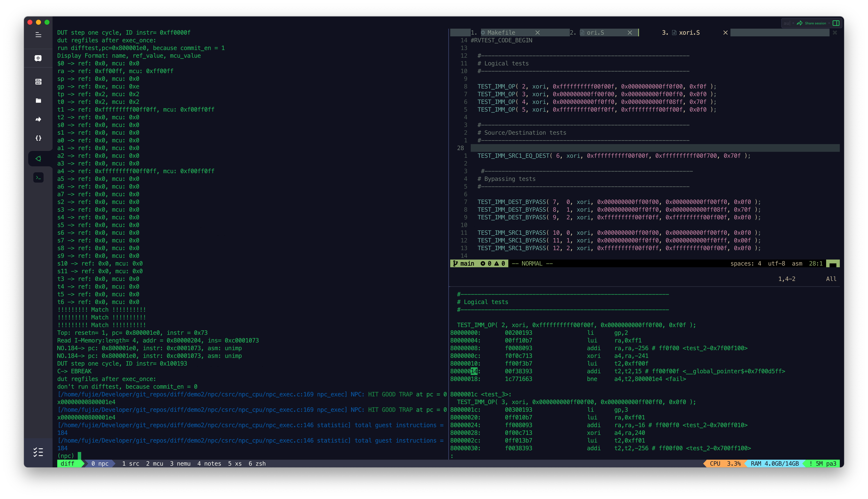The width and height of the screenshot is (868, 499).
Task: Click the 'asm' filetype statusline entry
Action: [797, 264]
